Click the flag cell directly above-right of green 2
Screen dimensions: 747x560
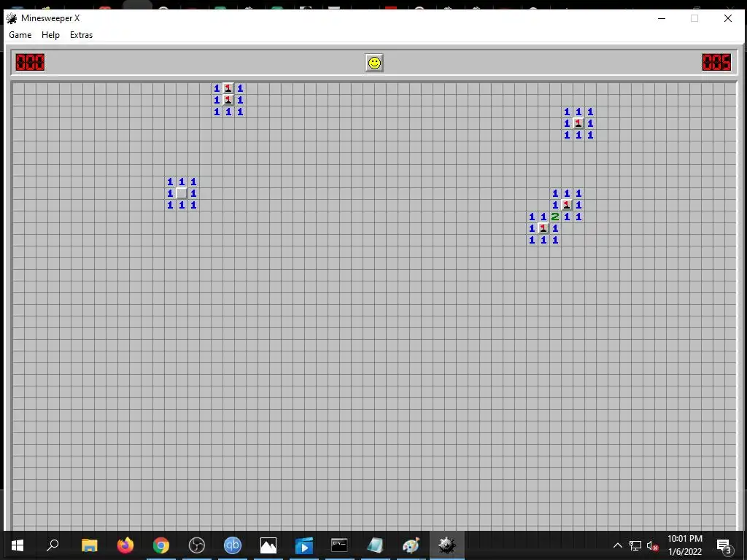click(x=566, y=205)
